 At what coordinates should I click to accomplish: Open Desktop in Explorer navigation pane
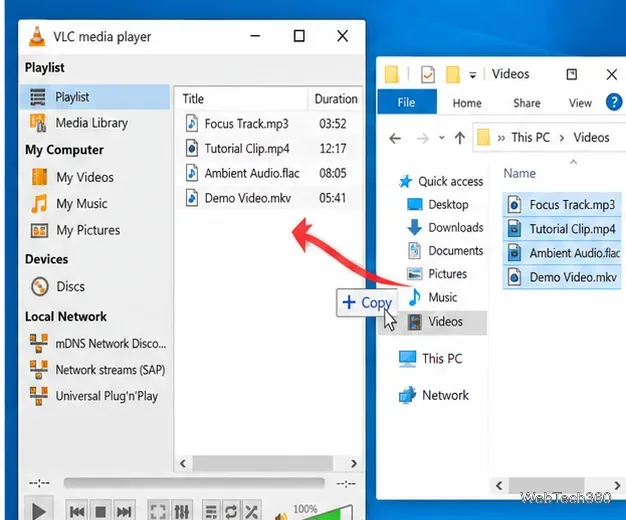(x=437, y=204)
